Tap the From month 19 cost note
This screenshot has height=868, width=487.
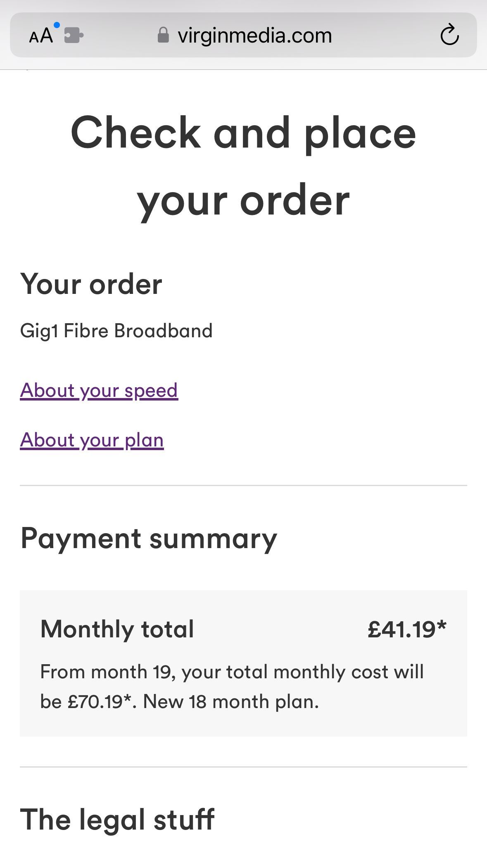pos(232,687)
